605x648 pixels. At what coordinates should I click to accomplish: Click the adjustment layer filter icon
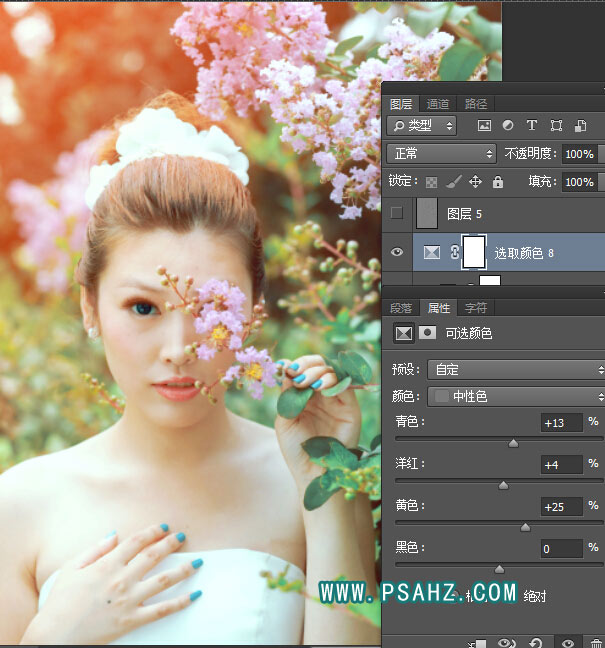point(507,125)
